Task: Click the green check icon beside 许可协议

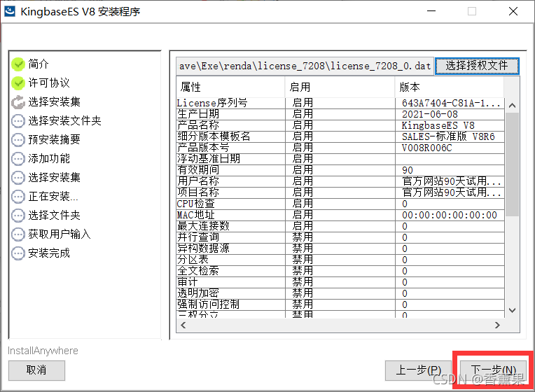Action: pyautogui.click(x=18, y=83)
